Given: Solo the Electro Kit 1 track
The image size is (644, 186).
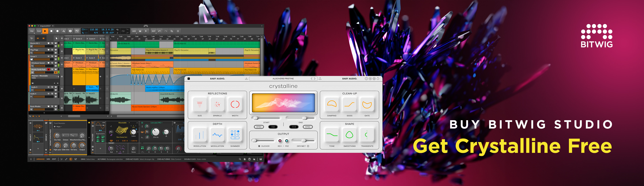Looking at the screenshot, I should click(52, 43).
